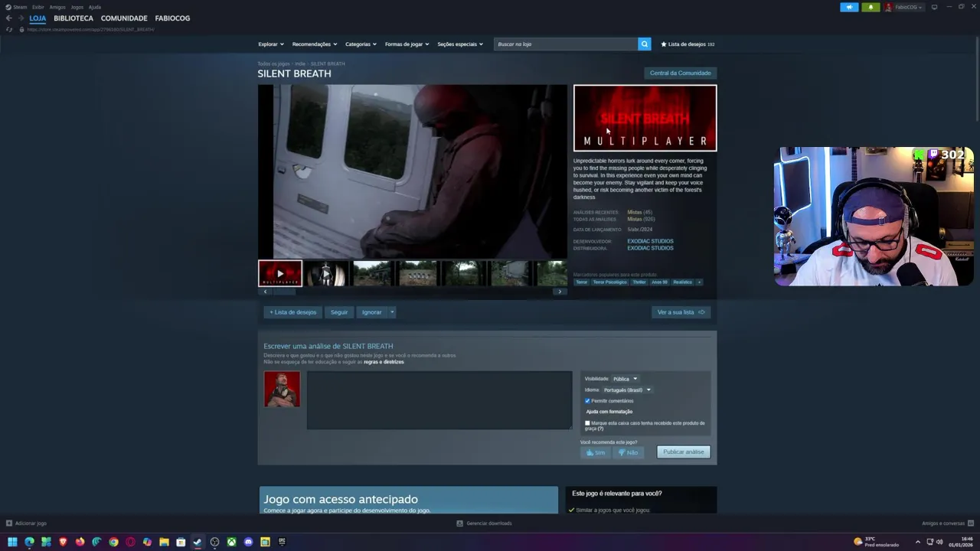Open Google Chrome from the taskbar

tap(113, 542)
